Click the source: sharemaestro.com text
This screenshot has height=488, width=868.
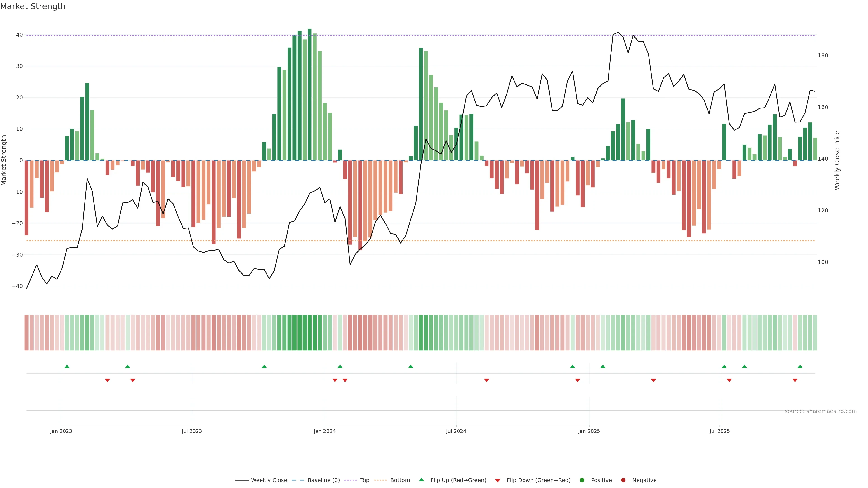[821, 411]
